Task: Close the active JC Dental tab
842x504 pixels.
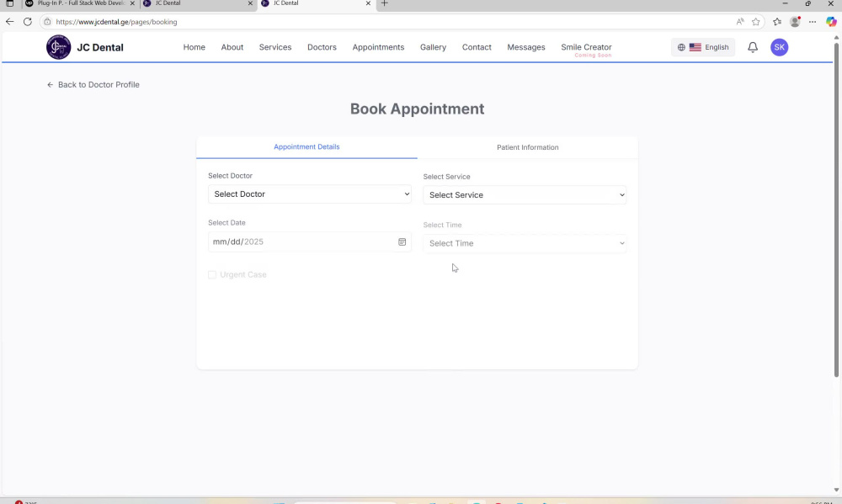Action: tap(368, 3)
